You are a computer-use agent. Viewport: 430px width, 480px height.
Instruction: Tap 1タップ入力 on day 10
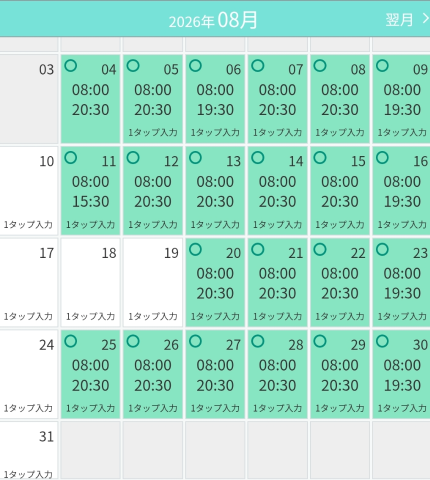tap(28, 224)
